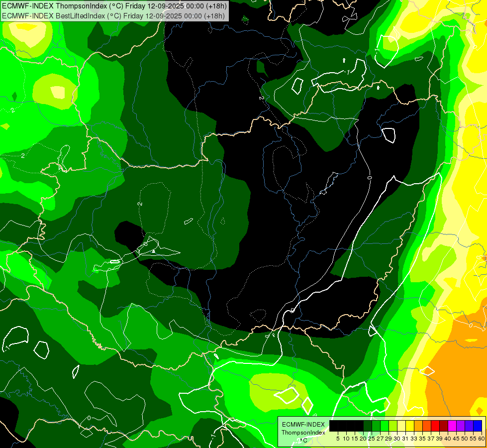Click the legend tick value 33
This screenshot has height=448, width=487.
(x=414, y=439)
